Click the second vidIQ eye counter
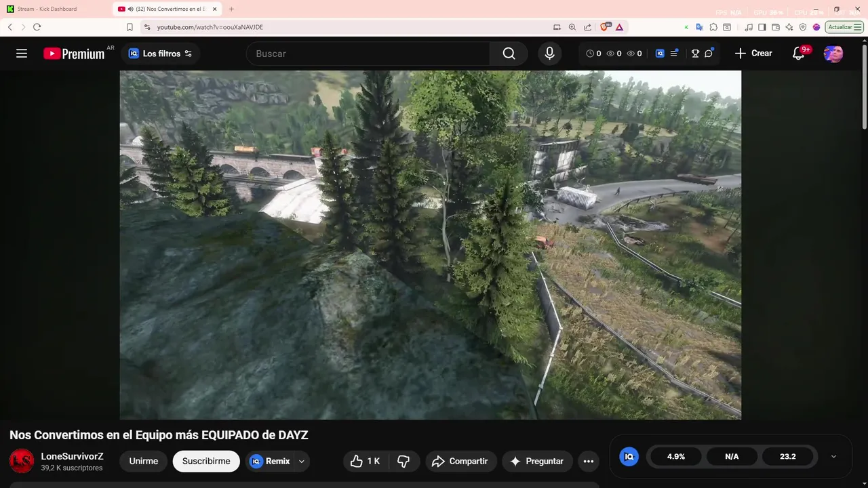 [635, 54]
